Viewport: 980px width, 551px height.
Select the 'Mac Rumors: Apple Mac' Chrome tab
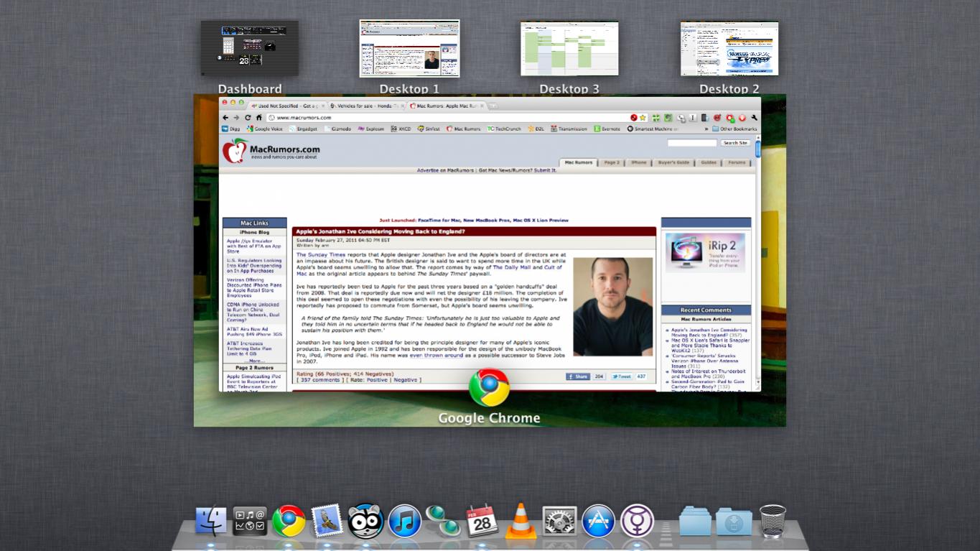tap(446, 106)
